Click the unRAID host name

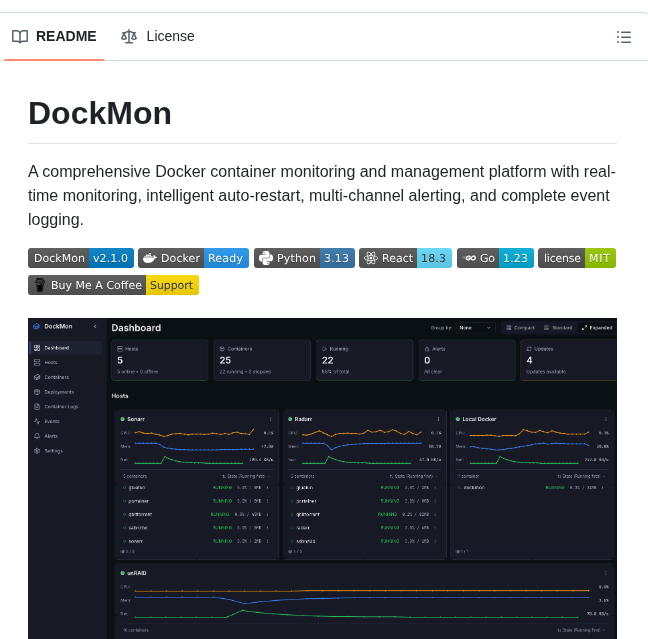(137, 573)
